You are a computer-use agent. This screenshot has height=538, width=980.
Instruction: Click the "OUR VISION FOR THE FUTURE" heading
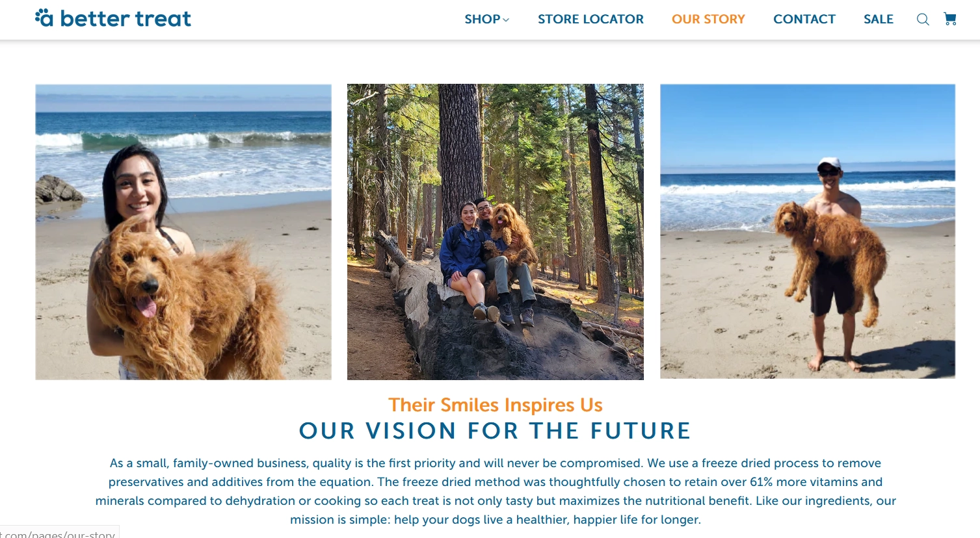click(x=495, y=431)
